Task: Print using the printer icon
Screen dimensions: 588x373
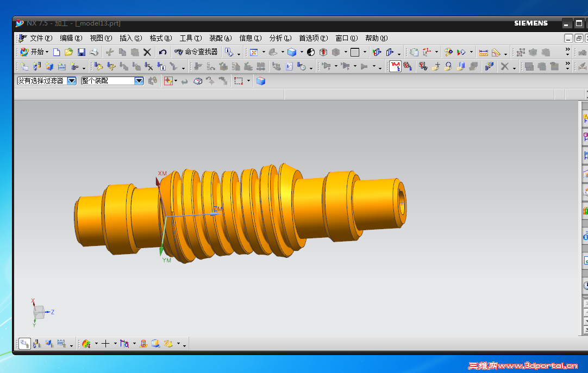Action: click(94, 52)
